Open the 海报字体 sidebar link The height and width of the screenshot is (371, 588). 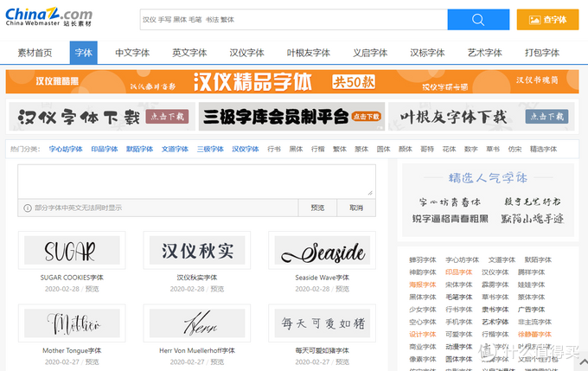[423, 285]
